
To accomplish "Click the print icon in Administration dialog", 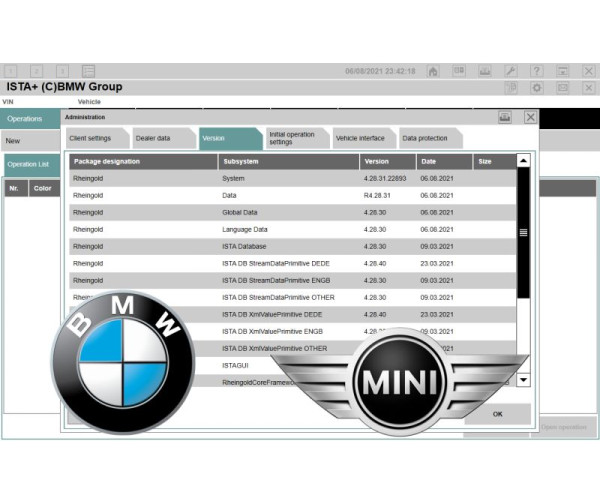I will click(506, 117).
